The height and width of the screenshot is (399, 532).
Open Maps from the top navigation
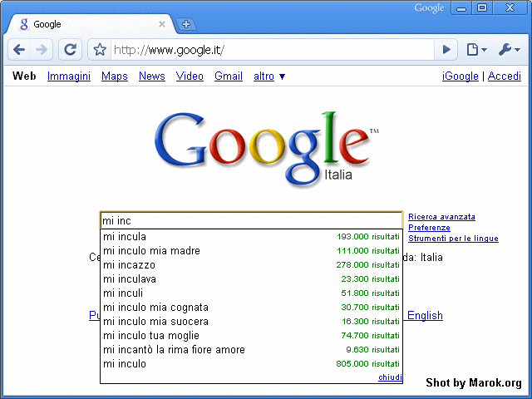[x=115, y=76]
